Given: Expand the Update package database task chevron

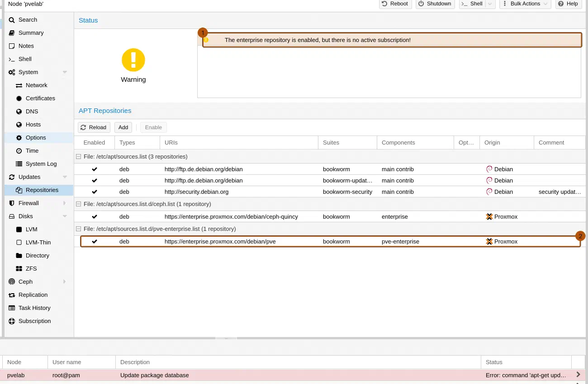Looking at the screenshot, I should click(578, 375).
